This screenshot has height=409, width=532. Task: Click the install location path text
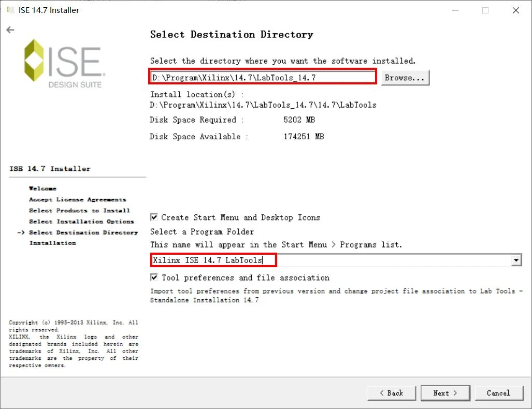coord(263,105)
